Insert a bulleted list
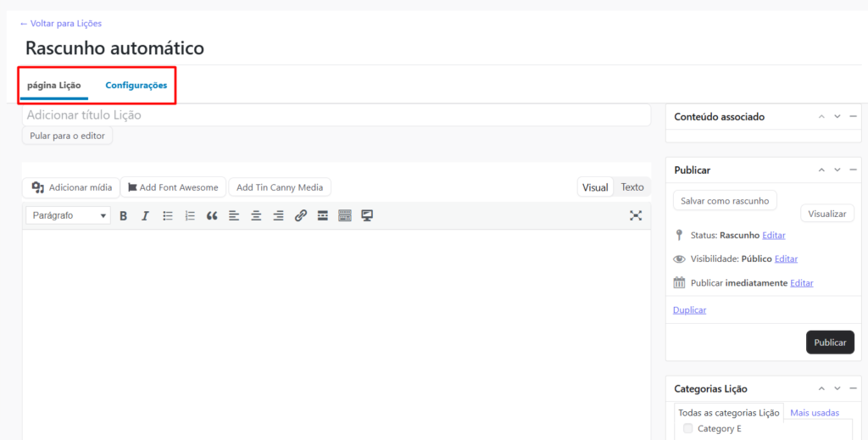Viewport: 868px width, 440px height. tap(168, 216)
